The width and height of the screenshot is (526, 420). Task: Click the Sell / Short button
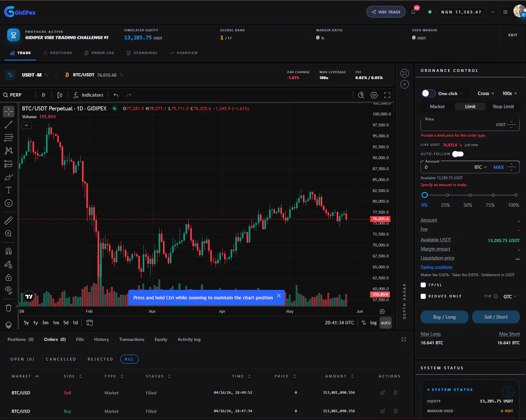coord(496,317)
